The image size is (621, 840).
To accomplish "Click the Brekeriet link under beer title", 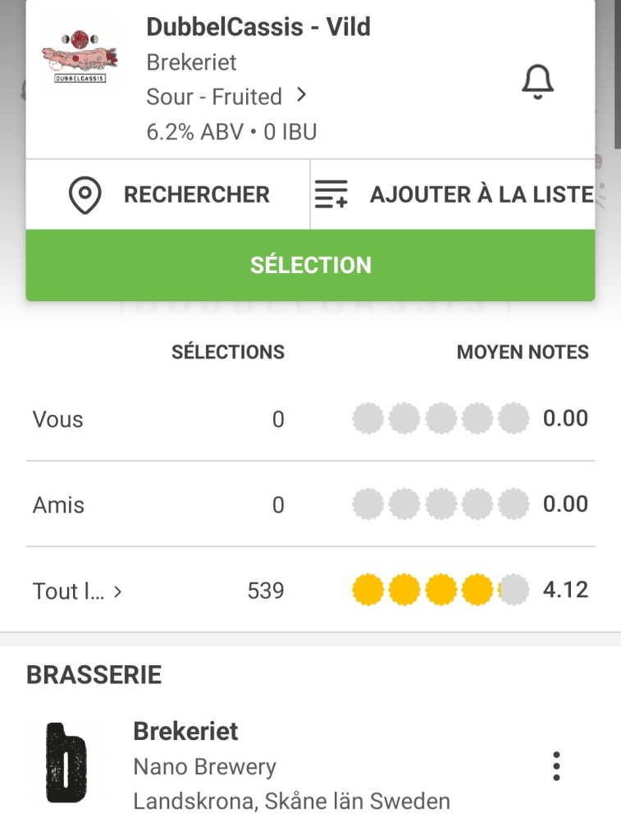I will pyautogui.click(x=191, y=62).
